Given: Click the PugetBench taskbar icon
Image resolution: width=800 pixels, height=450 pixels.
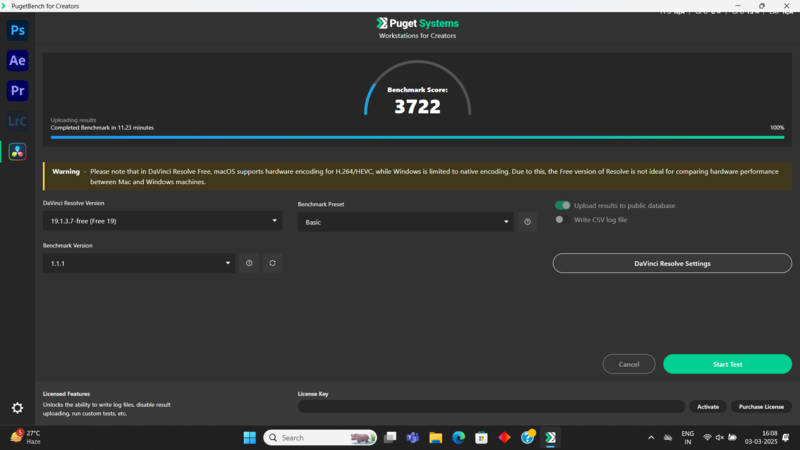Looking at the screenshot, I should click(551, 437).
